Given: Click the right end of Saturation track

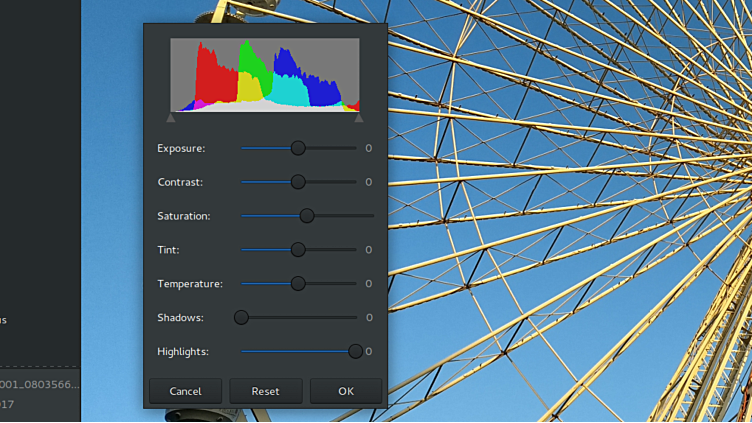Looking at the screenshot, I should click(x=370, y=216).
